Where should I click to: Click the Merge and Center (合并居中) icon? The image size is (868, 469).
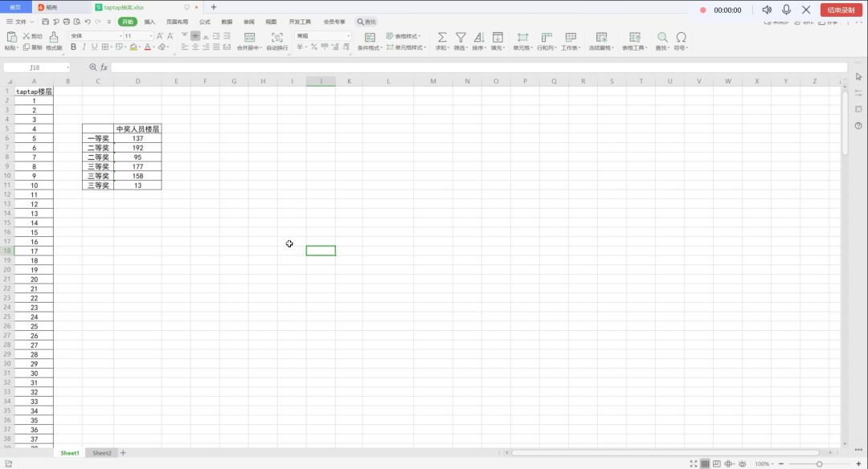(249, 38)
